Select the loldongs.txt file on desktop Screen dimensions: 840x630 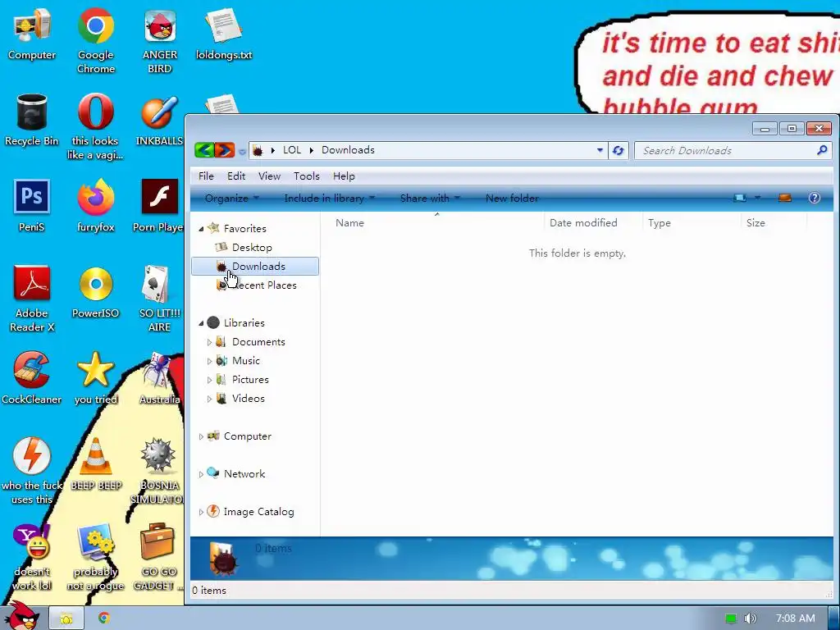[224, 33]
